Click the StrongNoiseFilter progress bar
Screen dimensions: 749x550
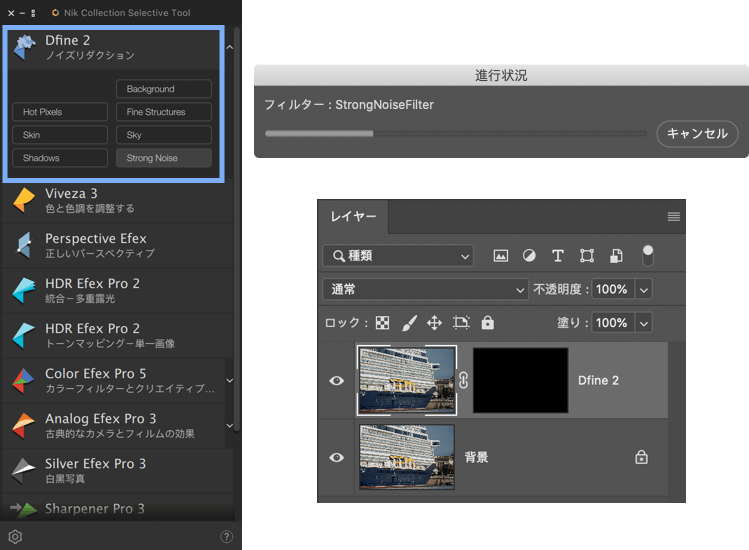[456, 134]
